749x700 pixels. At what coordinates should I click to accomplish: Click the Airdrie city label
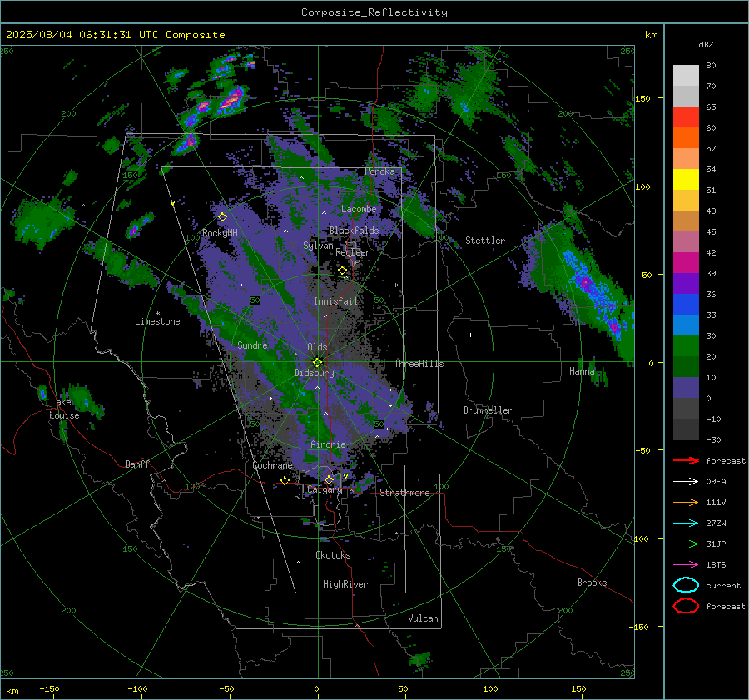click(x=328, y=444)
